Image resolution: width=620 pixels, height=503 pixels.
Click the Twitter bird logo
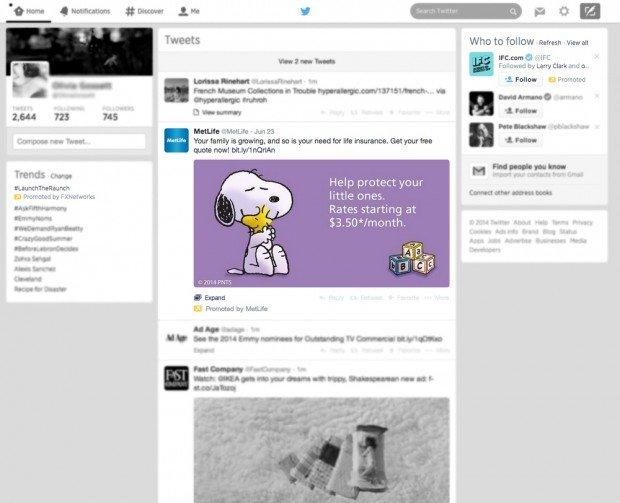coord(305,11)
